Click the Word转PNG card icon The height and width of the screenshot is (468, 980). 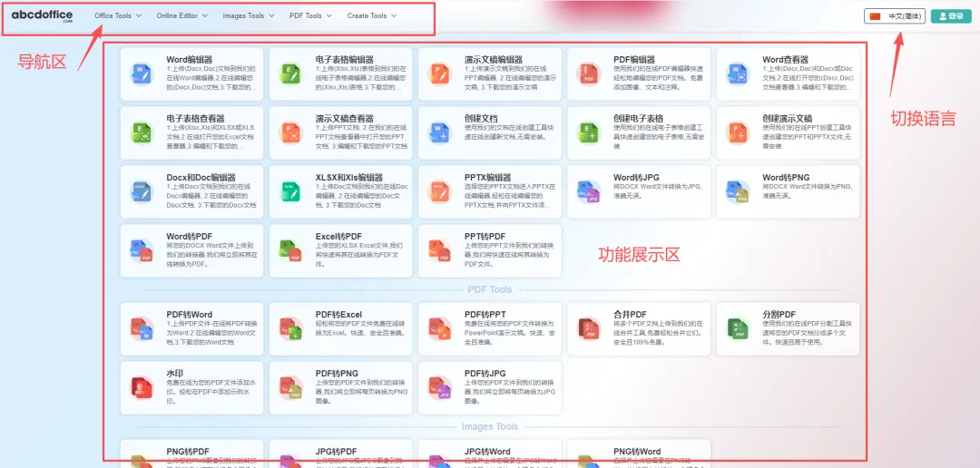tap(737, 191)
